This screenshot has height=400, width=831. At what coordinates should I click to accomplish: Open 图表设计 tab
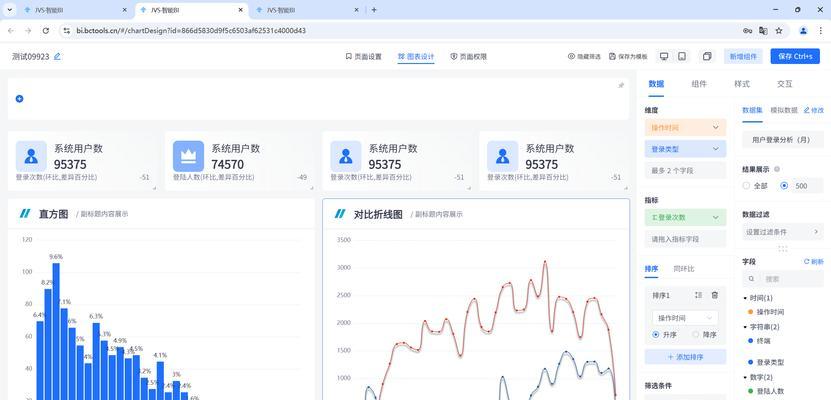pos(416,57)
